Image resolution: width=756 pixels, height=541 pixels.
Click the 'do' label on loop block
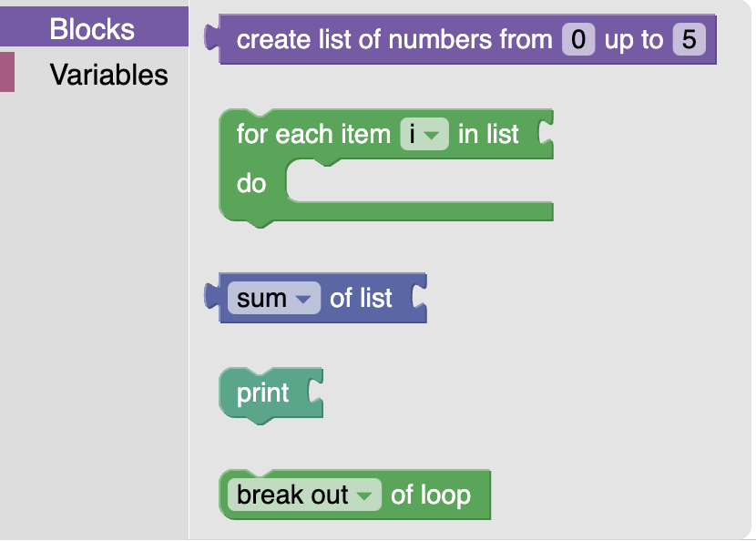coord(251,184)
